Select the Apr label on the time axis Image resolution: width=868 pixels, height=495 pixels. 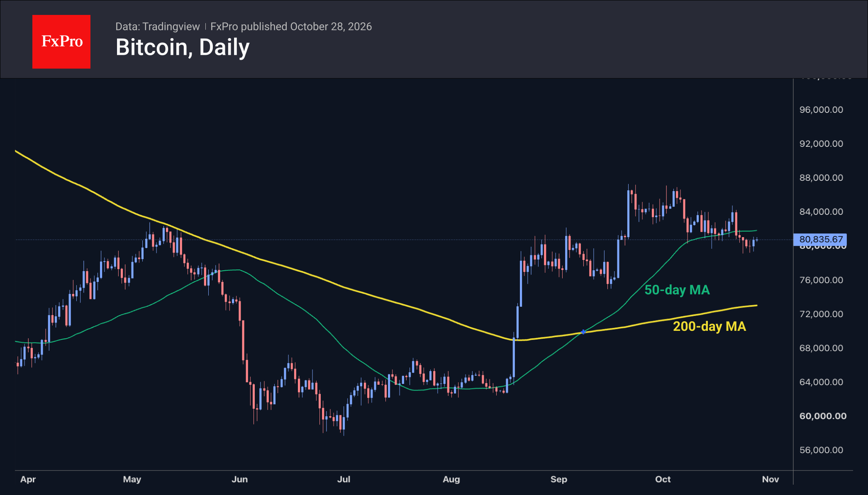[28, 479]
